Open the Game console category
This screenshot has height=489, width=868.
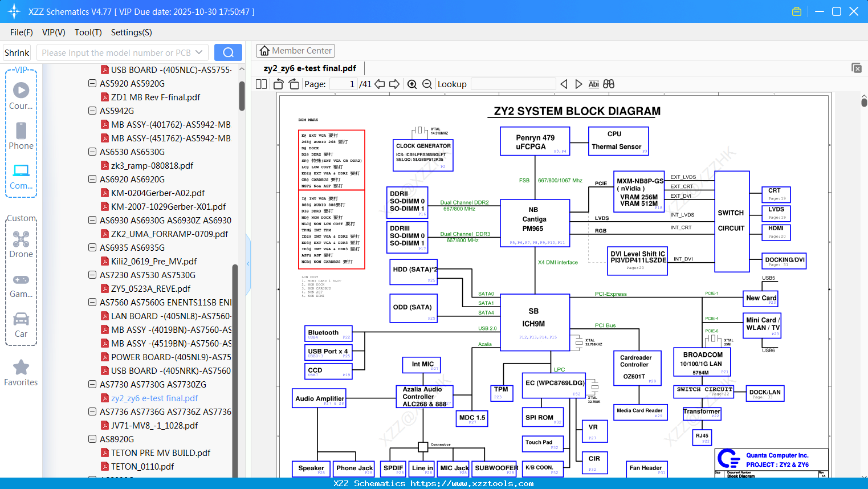click(x=21, y=285)
